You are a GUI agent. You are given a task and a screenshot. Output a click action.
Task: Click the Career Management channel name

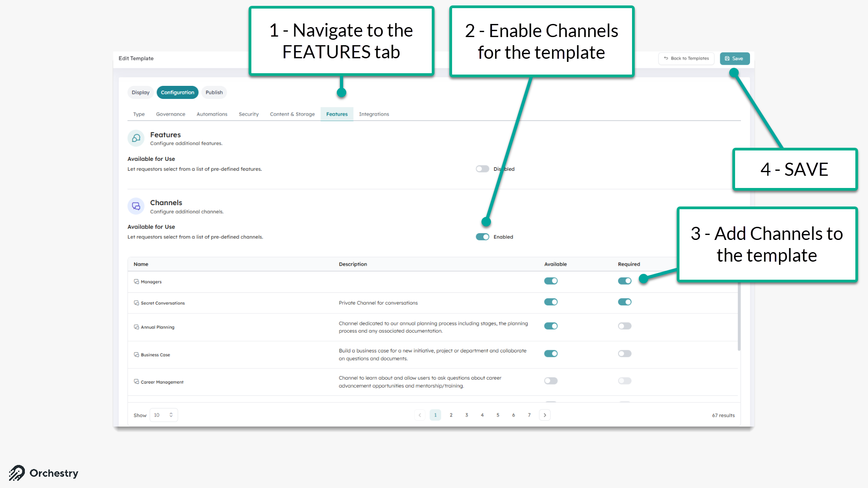(x=162, y=382)
